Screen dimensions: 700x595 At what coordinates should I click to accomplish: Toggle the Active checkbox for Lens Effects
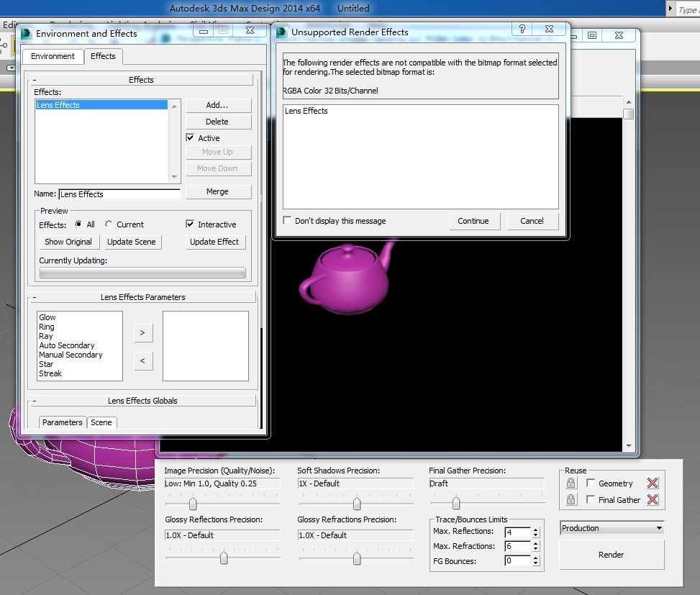point(190,137)
